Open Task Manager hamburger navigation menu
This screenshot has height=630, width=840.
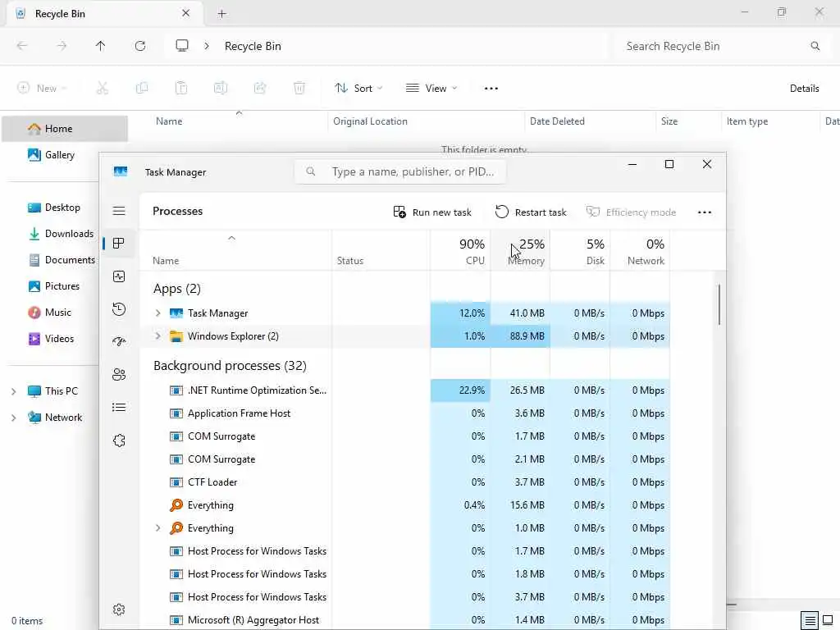(x=119, y=211)
